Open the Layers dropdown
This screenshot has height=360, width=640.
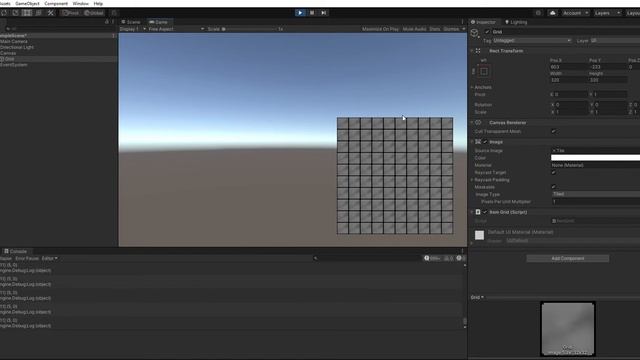click(607, 13)
